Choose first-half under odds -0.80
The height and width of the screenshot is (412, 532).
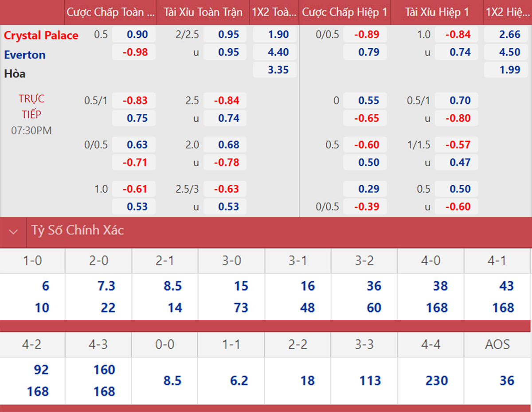457,118
